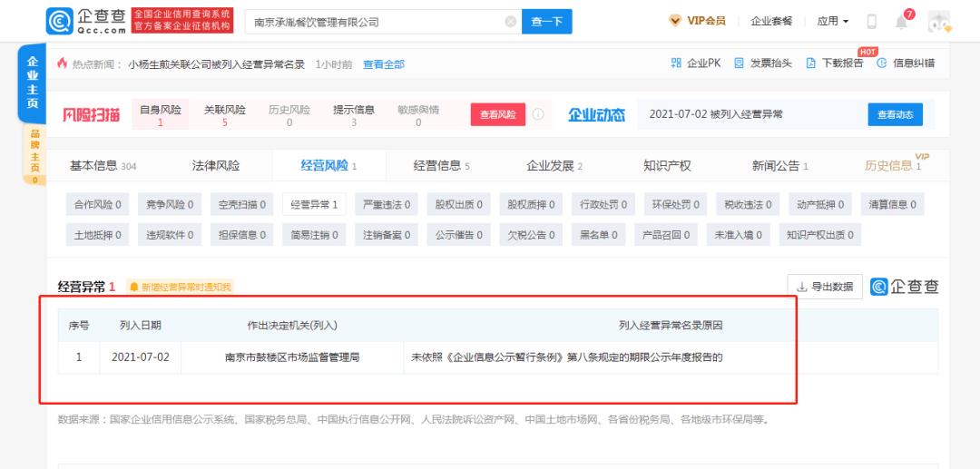Click the hot news flame icon
Image resolution: width=980 pixels, height=469 pixels.
62,64
